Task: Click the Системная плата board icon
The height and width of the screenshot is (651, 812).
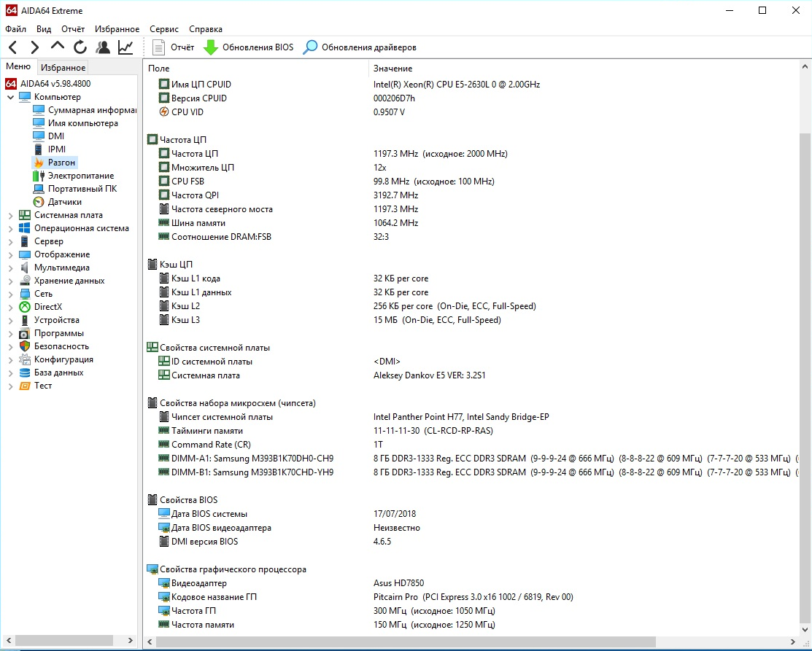Action: 24,215
